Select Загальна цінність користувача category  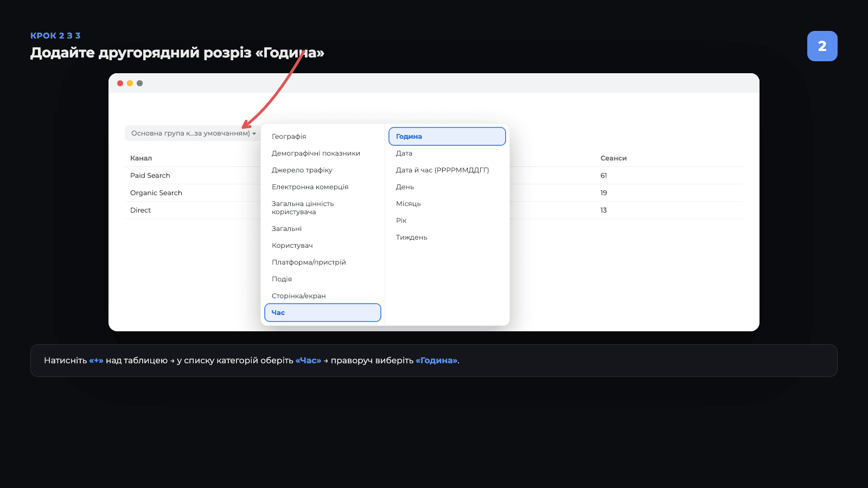click(x=303, y=208)
